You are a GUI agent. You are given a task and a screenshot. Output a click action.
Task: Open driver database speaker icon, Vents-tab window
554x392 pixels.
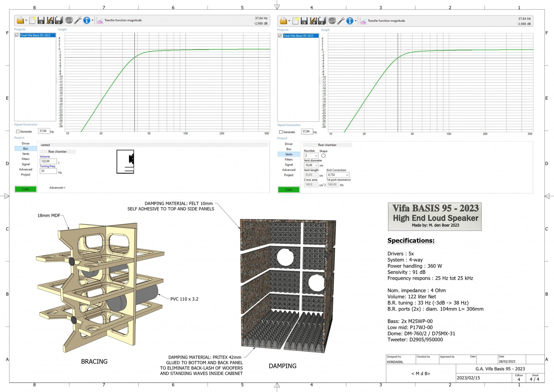tap(332, 21)
